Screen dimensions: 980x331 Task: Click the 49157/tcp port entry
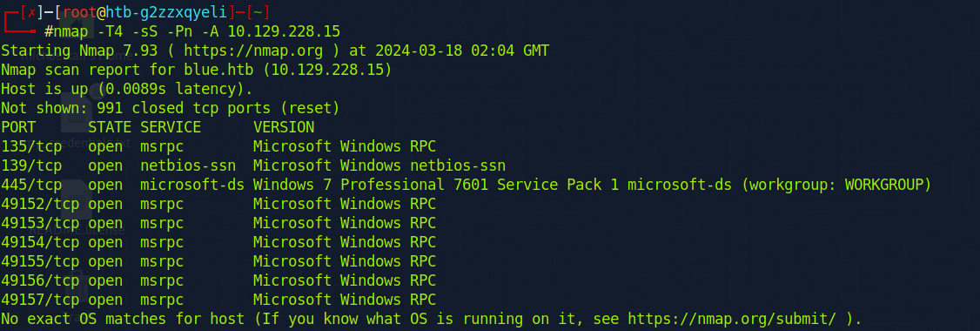(40, 300)
